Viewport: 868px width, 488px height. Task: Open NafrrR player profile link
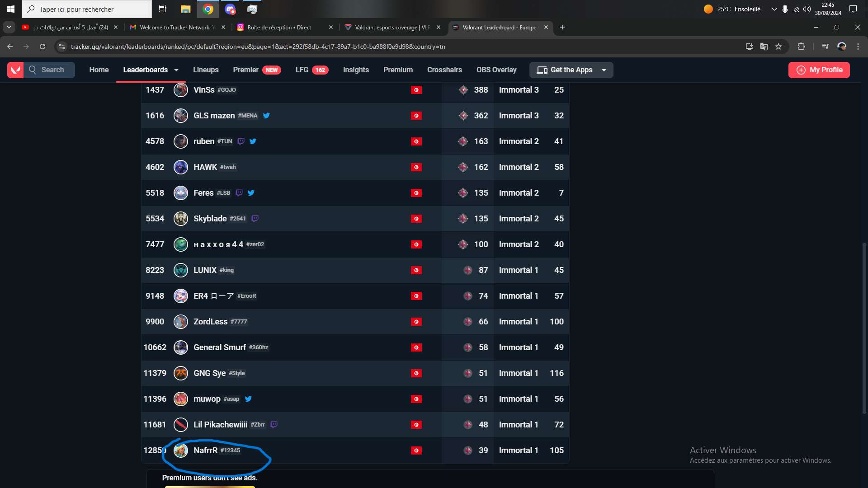tap(206, 450)
